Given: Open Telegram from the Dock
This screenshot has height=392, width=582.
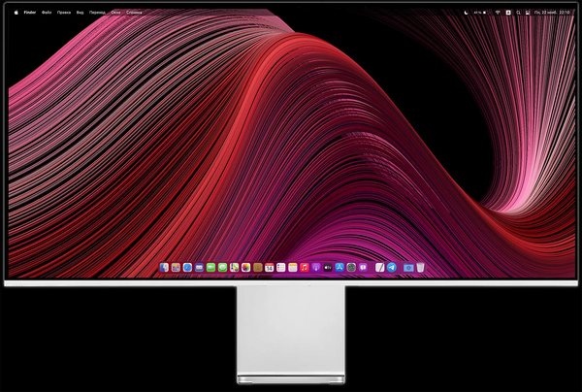Looking at the screenshot, I should click(392, 267).
